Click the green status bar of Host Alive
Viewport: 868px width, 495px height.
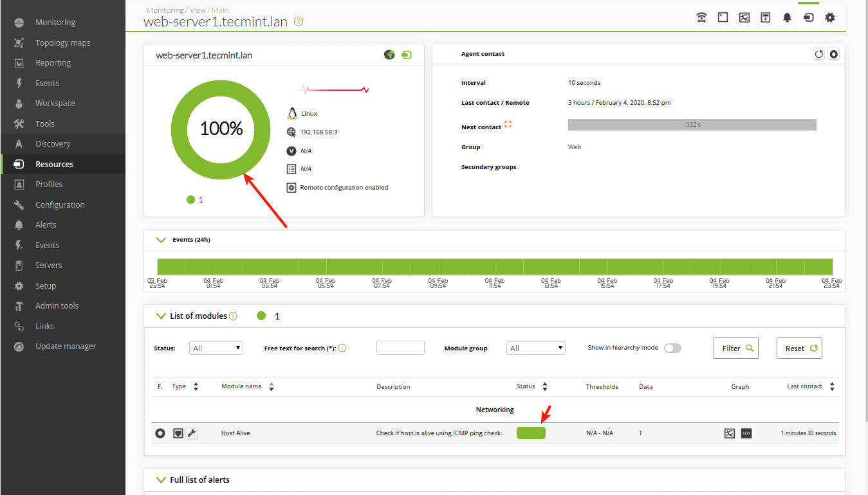(531, 433)
